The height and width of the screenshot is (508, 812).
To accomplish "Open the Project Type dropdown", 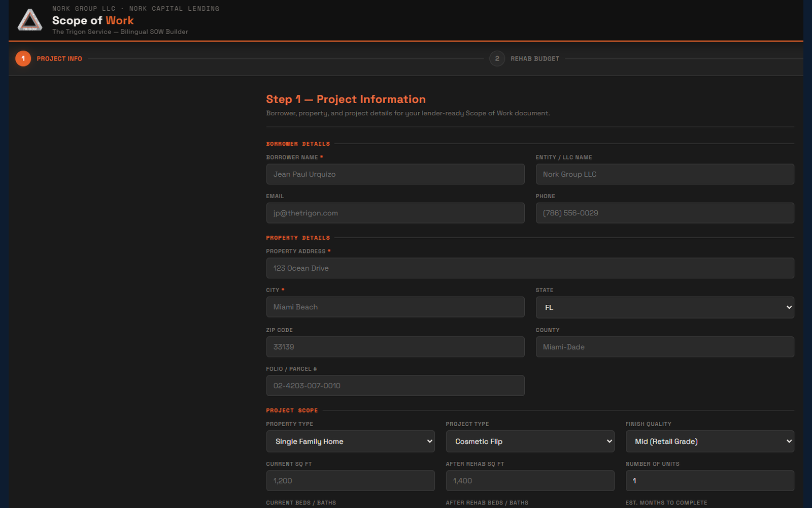I will point(530,441).
